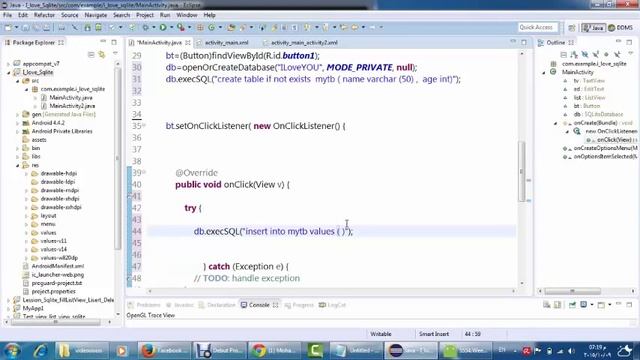This screenshot has height=360, width=640.
Task: Open the Outline view menu dropdown
Action: coord(631,53)
